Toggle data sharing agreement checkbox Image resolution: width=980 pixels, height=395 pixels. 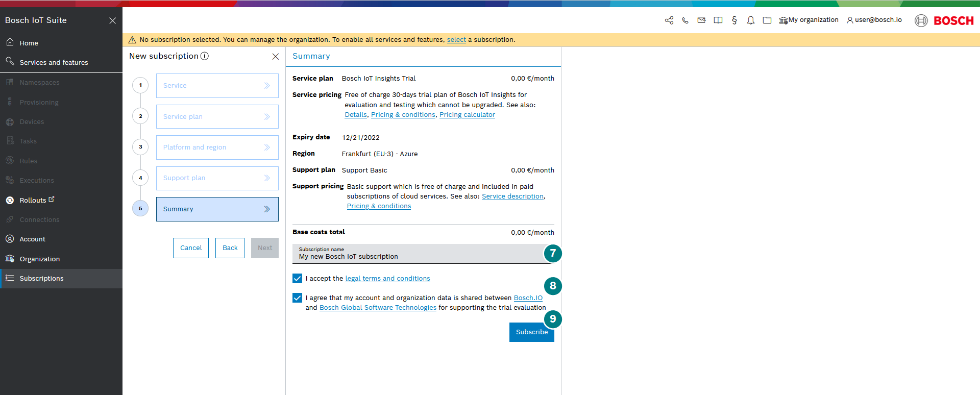click(297, 298)
